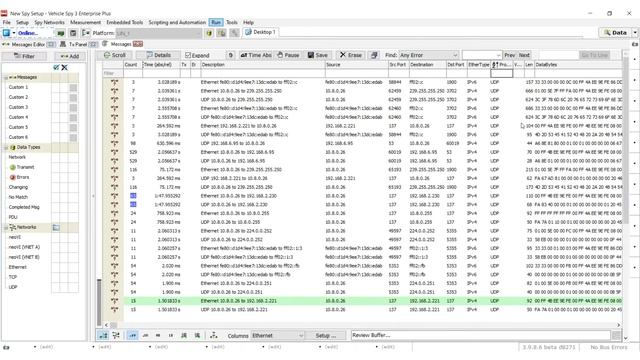Switch to Tx Panel tab
The height and width of the screenshot is (360, 640).
[x=79, y=44]
